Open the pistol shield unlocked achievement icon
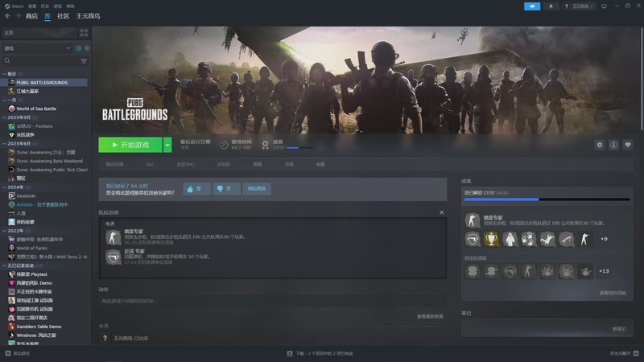 point(473,239)
